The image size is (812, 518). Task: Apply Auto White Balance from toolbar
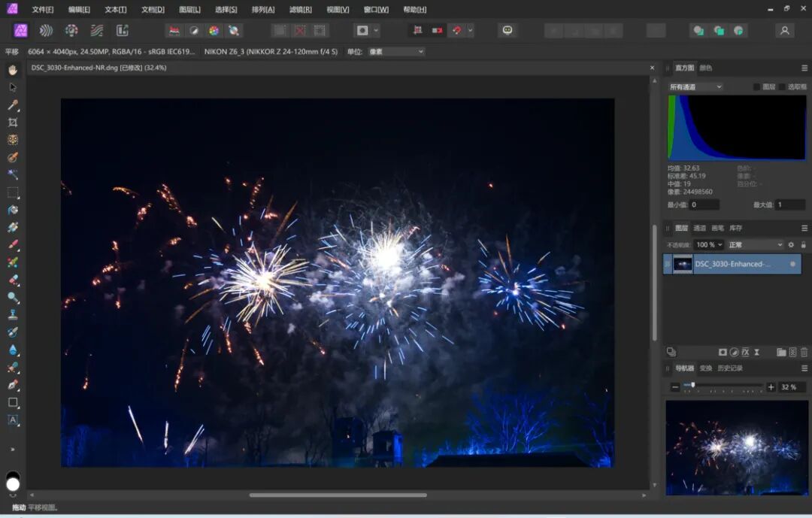pyautogui.click(x=234, y=31)
